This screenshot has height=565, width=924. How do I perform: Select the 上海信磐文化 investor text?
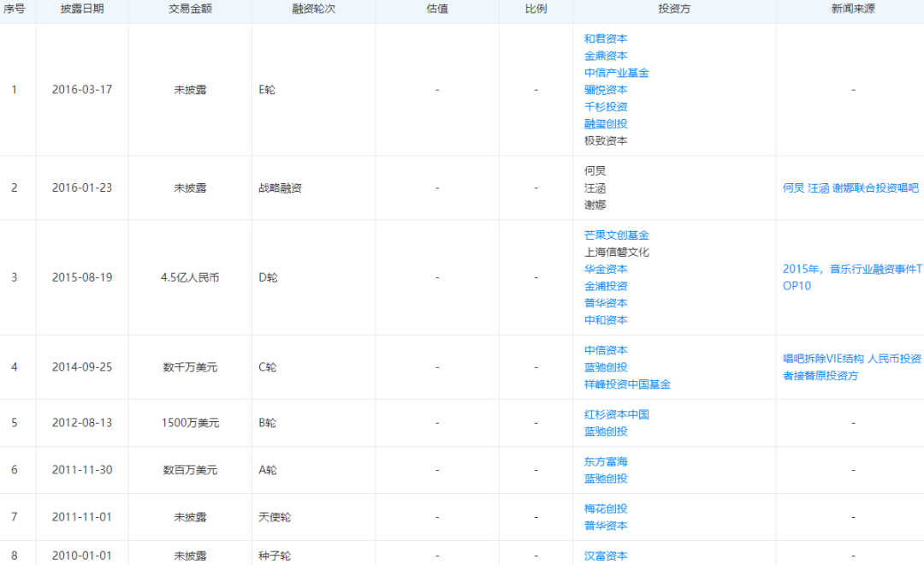coord(616,253)
